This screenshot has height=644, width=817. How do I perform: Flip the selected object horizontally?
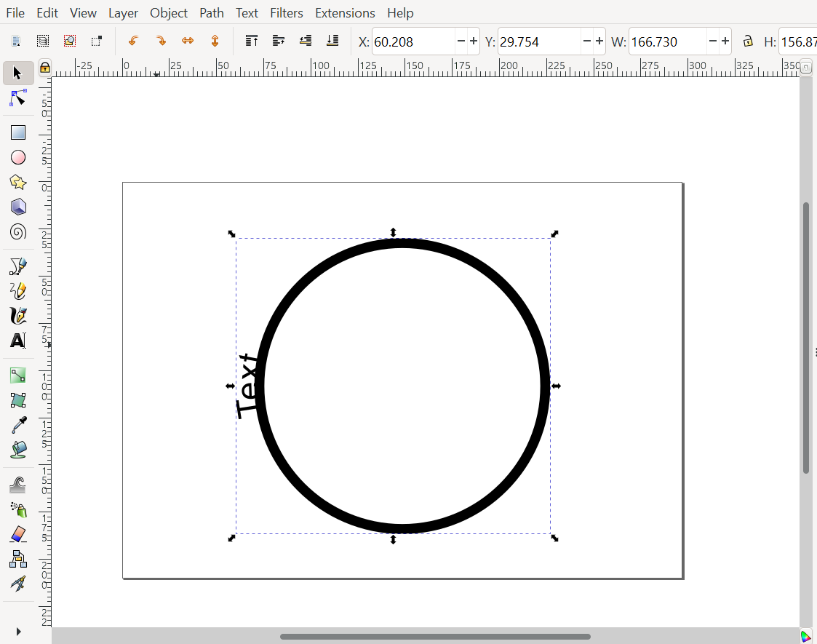[x=188, y=41]
